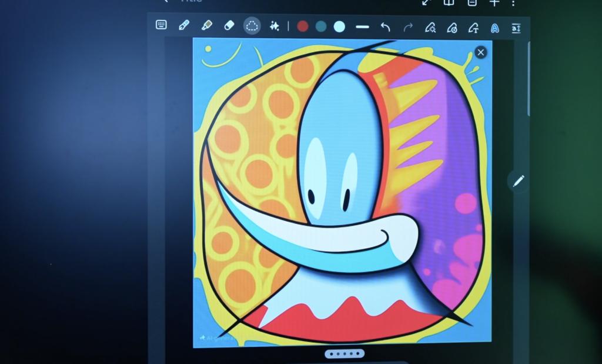Select the handwriting-to-text convert tool
Screen dimensions: 602x364
pos(473,28)
